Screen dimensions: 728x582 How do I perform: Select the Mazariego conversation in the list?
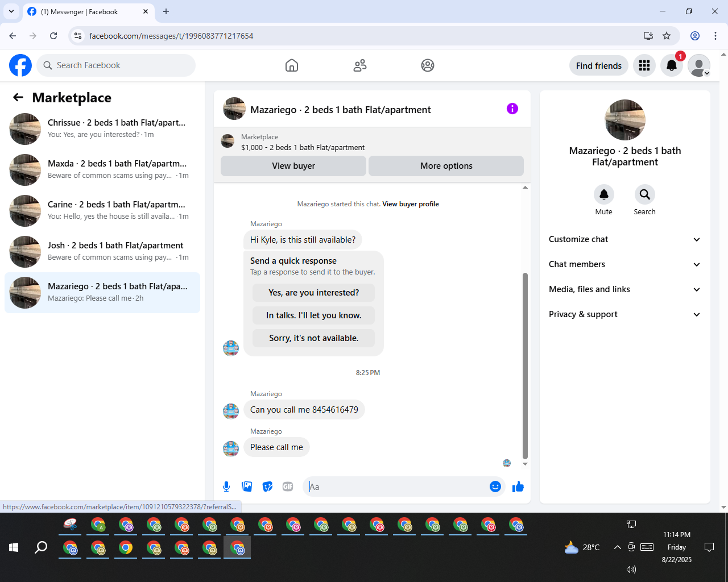[102, 293]
